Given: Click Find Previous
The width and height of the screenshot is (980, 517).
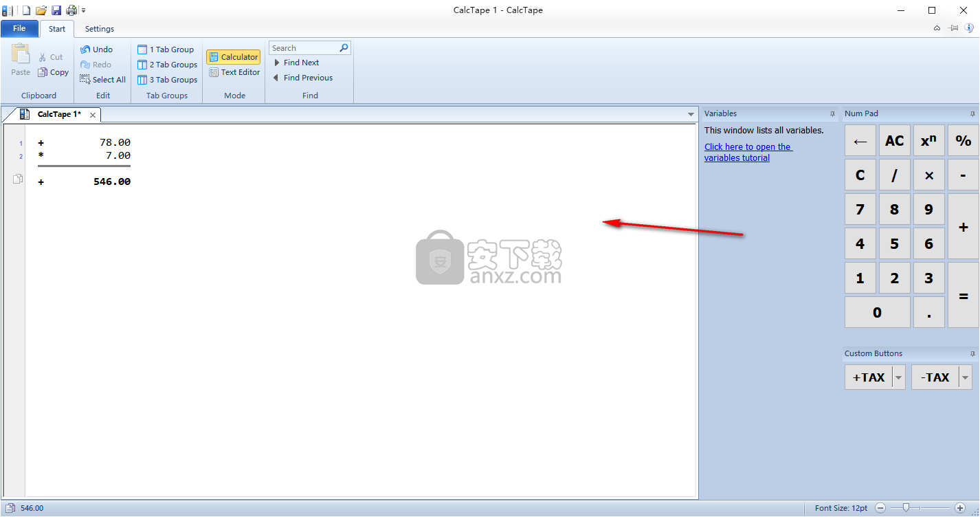Looking at the screenshot, I should pyautogui.click(x=302, y=78).
